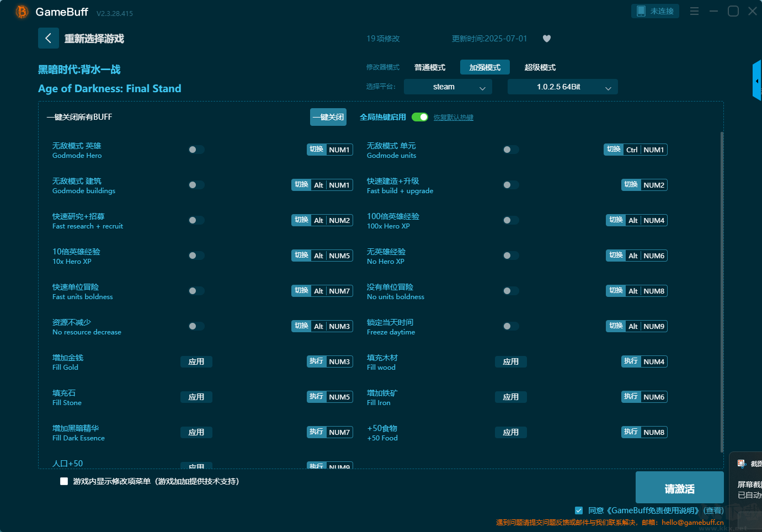This screenshot has height=532, width=762.
Task: Enable No resource decrease switch
Action: coord(196,326)
